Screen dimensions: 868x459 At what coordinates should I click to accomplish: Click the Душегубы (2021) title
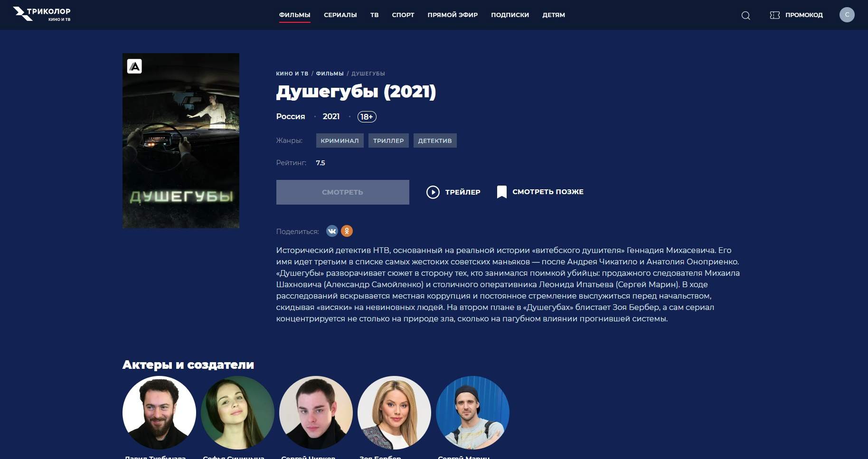(x=356, y=92)
